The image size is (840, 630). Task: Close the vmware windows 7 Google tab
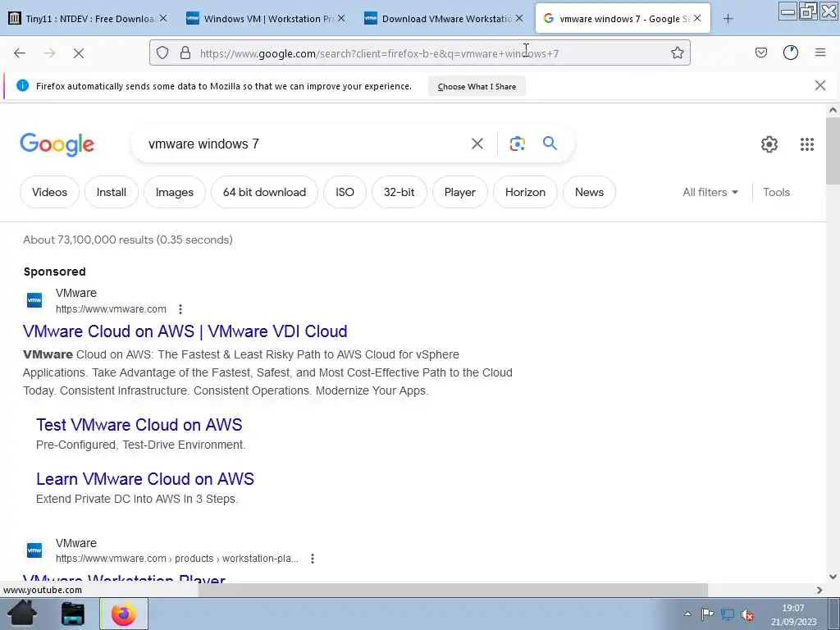(697, 18)
